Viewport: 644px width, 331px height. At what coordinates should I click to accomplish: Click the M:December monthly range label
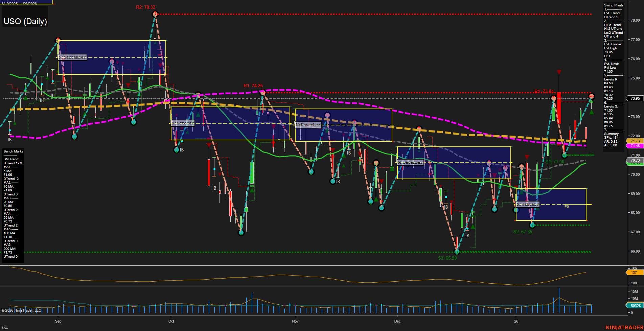(x=410, y=162)
